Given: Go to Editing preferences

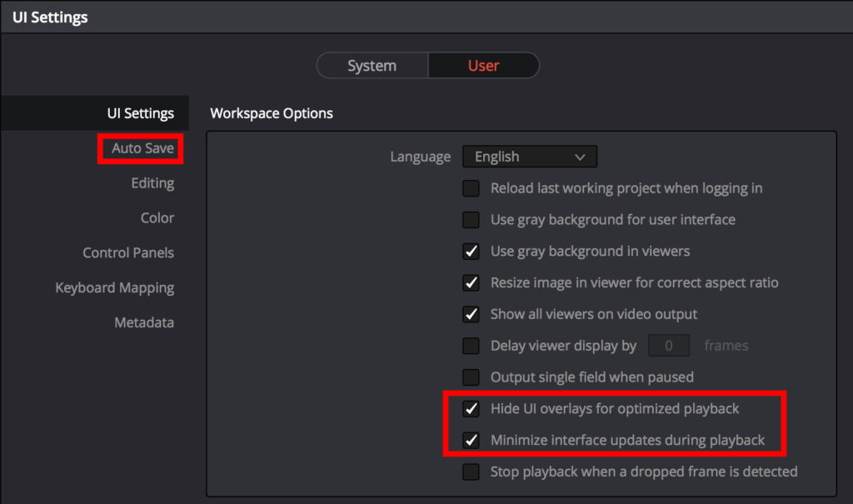Looking at the screenshot, I should tap(152, 183).
